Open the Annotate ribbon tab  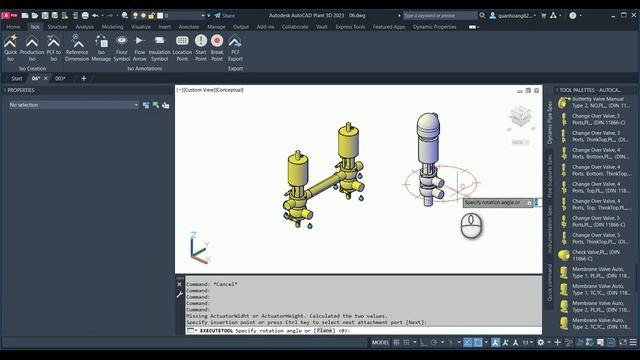click(x=189, y=27)
